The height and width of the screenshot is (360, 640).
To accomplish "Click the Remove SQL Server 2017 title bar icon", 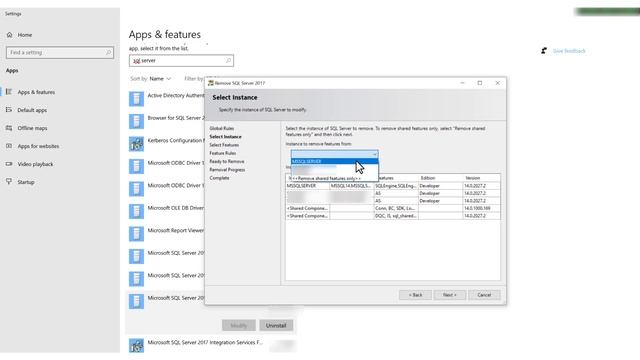I will (211, 83).
